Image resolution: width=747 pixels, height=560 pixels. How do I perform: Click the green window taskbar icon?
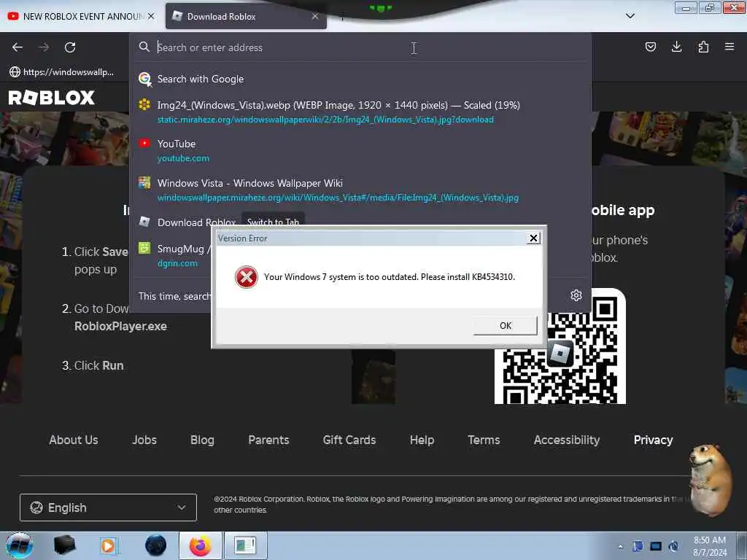(245, 545)
